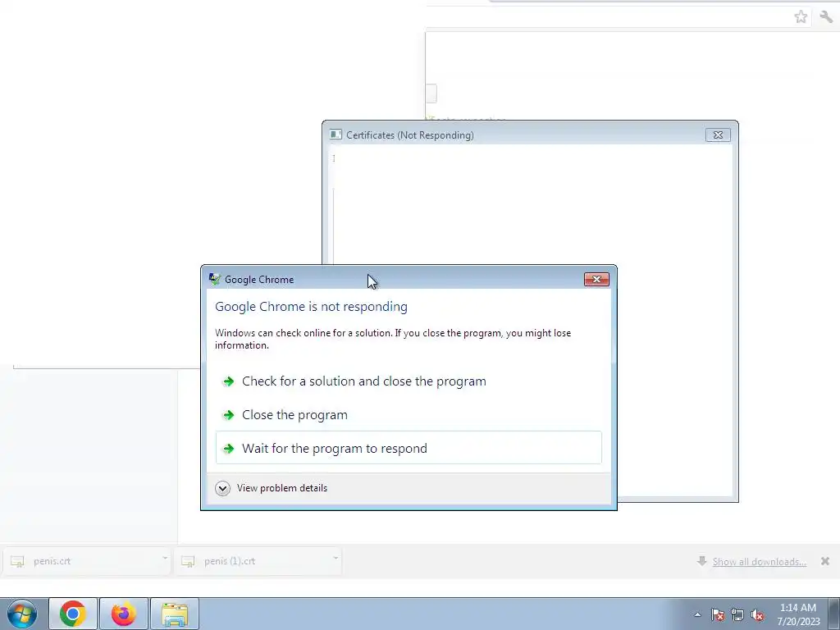Viewport: 840px width, 630px height.
Task: Expand View problem details
Action: point(271,488)
